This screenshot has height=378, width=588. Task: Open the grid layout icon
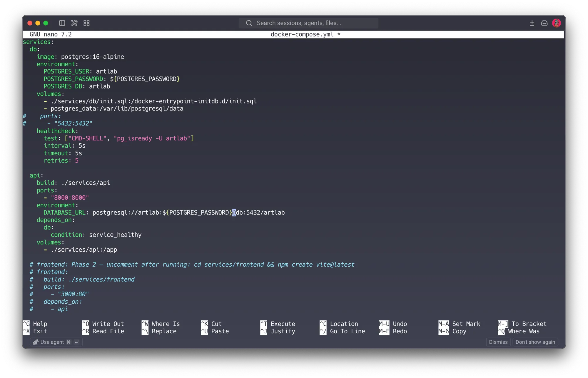86,23
